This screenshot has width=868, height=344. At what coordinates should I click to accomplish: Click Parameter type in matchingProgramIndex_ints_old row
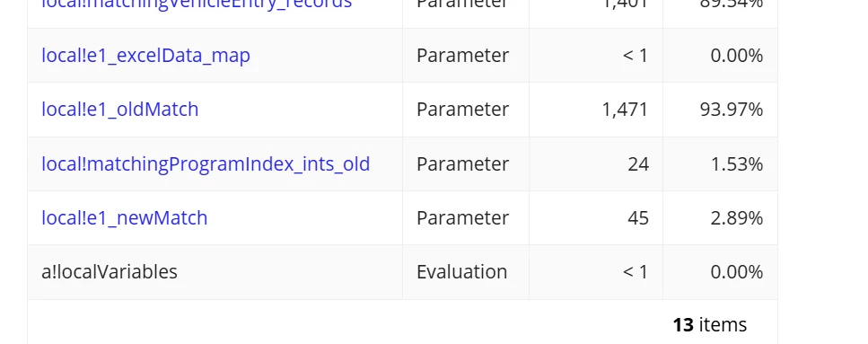pos(462,164)
